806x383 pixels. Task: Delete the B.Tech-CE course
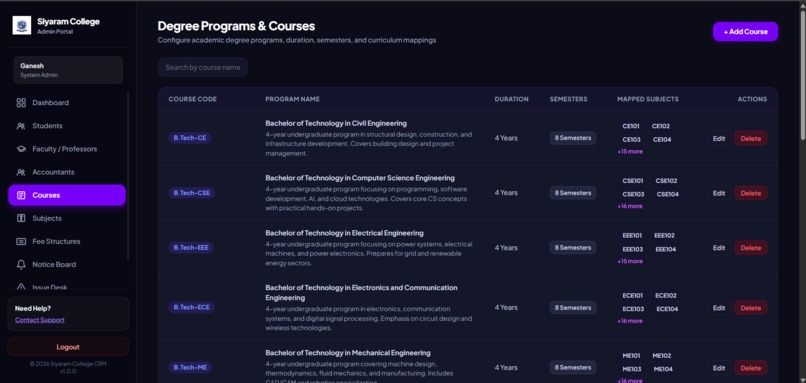click(750, 138)
